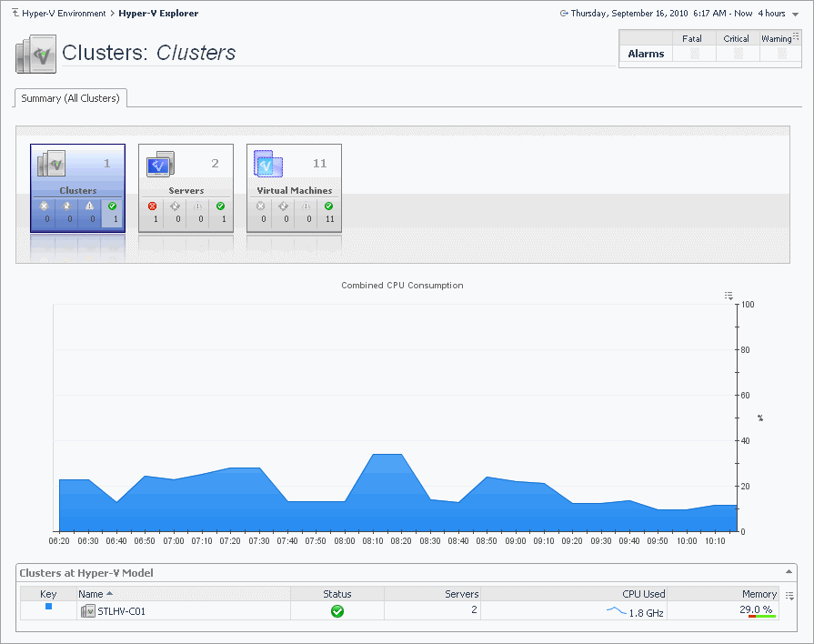Click the Memory usage bar showing 29.0 %
This screenshot has width=814, height=644.
tap(760, 616)
